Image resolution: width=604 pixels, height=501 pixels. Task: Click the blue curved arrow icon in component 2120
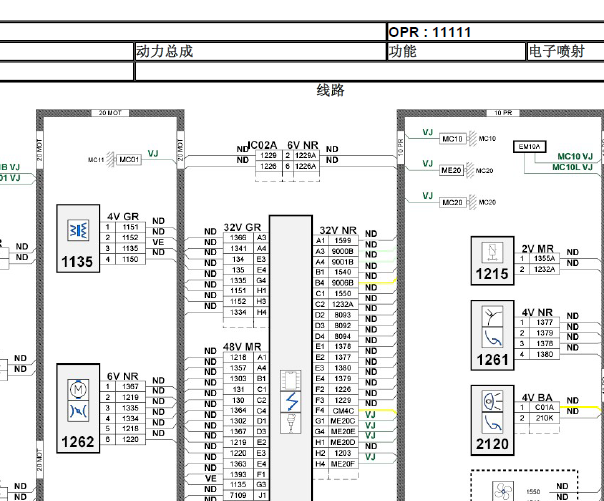pyautogui.click(x=492, y=422)
